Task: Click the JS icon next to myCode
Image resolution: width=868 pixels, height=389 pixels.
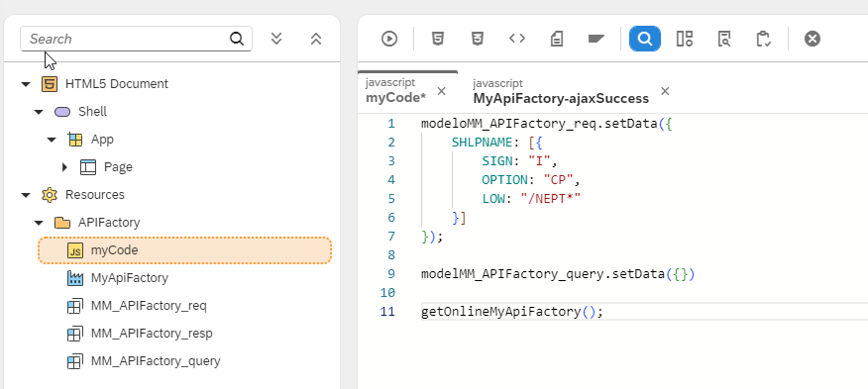Action: (74, 250)
